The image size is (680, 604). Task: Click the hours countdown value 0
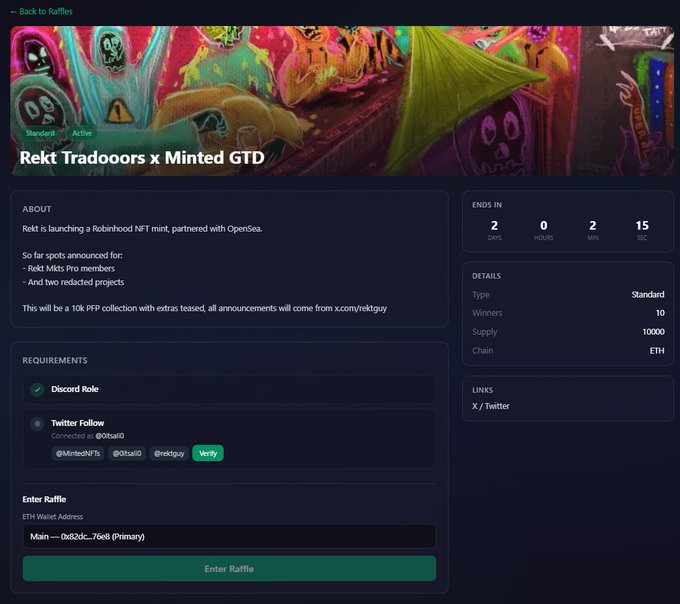(543, 225)
